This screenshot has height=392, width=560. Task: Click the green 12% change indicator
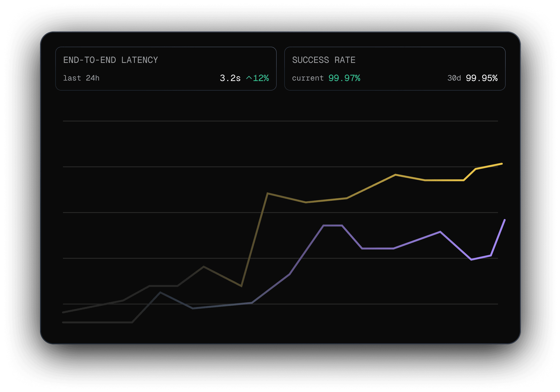pos(261,78)
